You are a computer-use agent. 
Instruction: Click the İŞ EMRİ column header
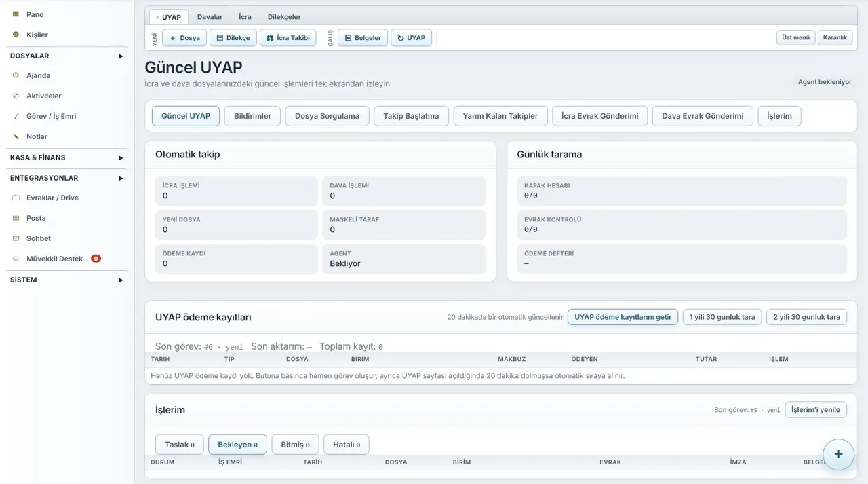click(230, 462)
